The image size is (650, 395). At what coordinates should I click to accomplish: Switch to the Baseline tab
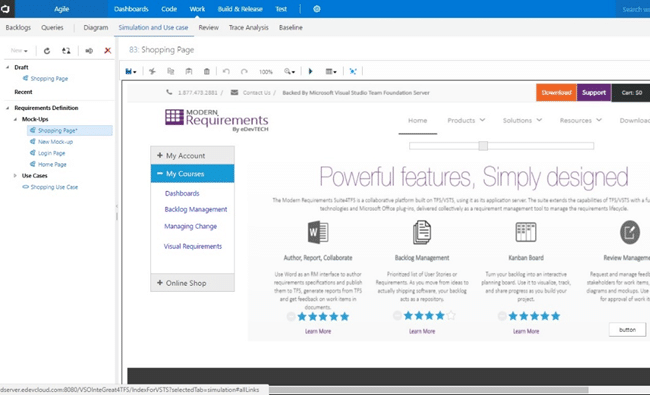pos(291,27)
